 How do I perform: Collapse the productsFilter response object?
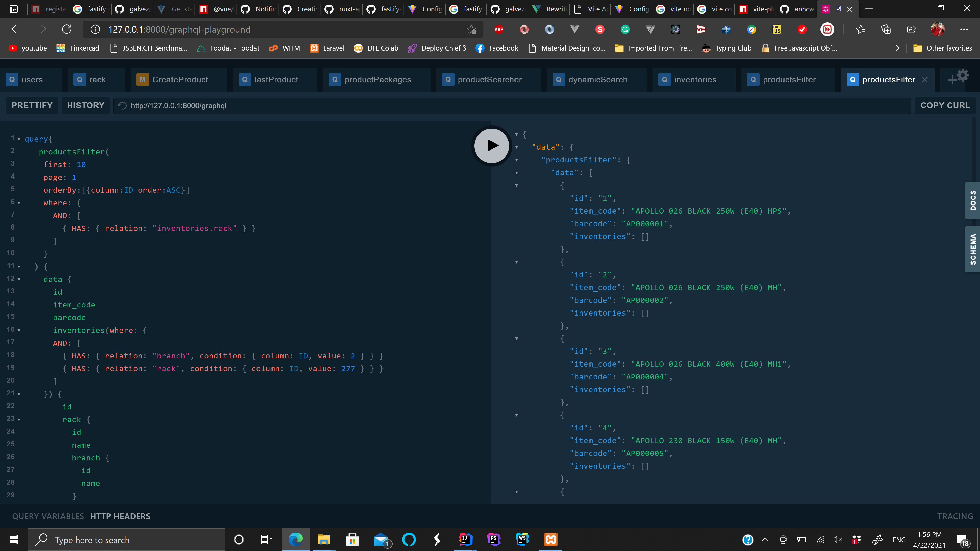tap(516, 160)
